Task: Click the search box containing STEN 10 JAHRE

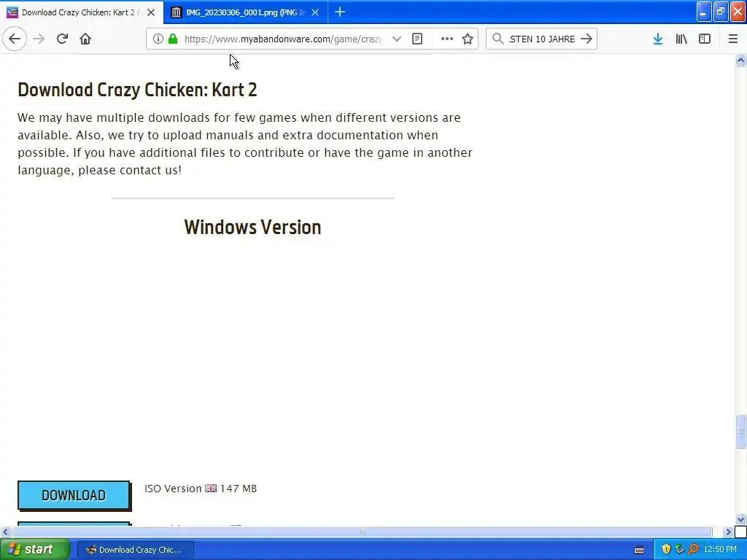Action: pyautogui.click(x=542, y=39)
